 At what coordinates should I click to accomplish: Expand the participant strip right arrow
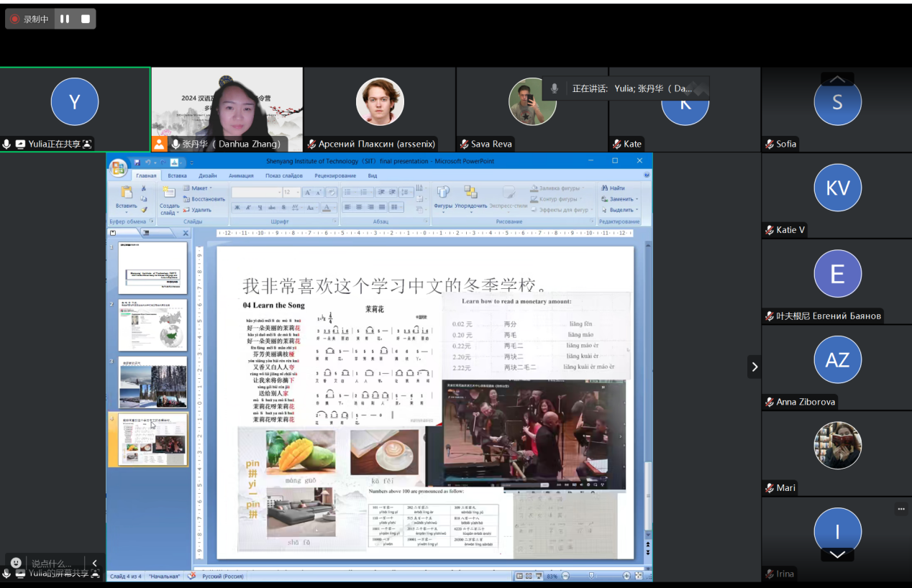754,367
